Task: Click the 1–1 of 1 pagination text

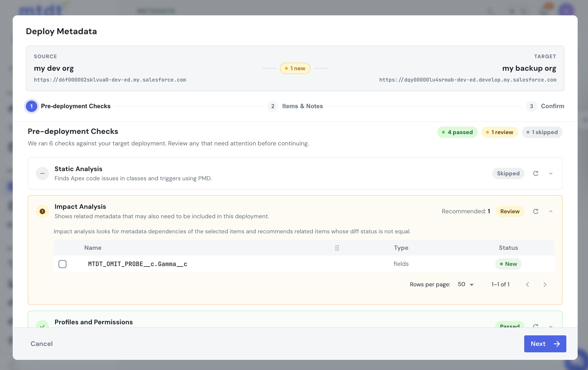Action: [x=500, y=284]
